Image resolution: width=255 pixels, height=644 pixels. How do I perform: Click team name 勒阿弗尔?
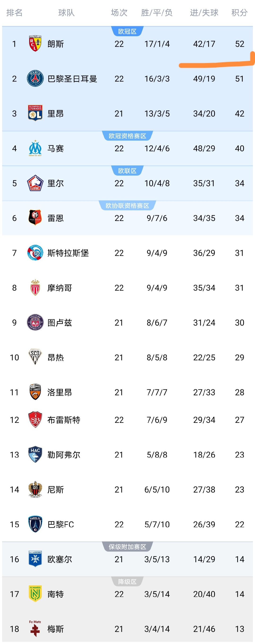point(64,455)
